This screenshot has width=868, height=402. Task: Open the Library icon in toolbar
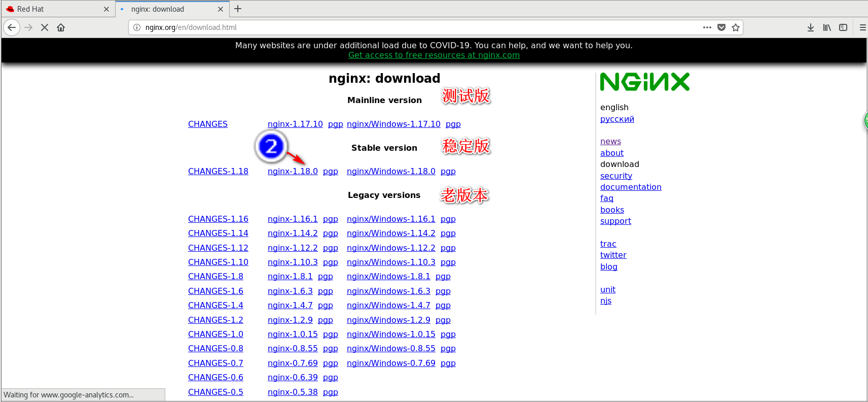pos(827,27)
